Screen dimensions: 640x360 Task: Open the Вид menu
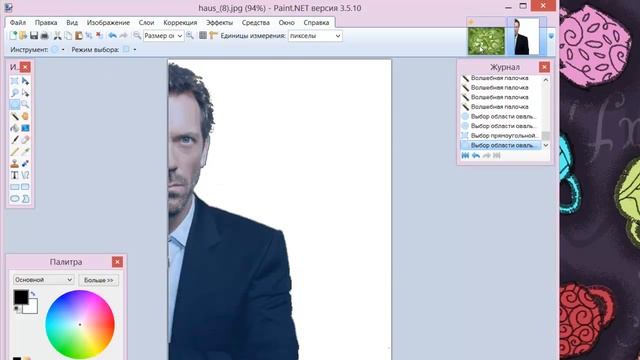tap(72, 22)
